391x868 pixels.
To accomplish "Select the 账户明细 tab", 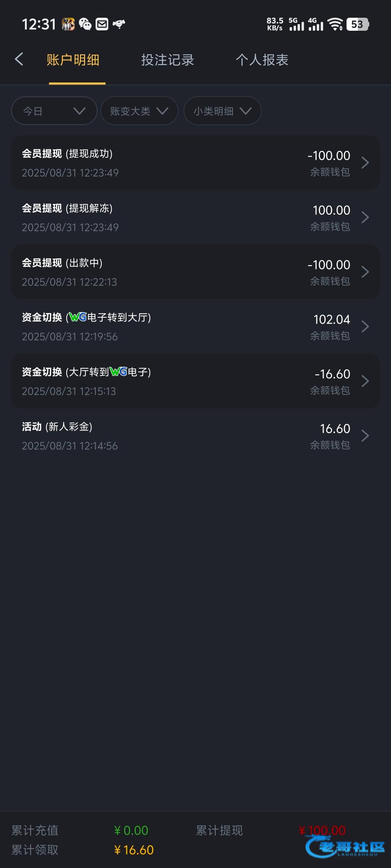I will pos(73,60).
